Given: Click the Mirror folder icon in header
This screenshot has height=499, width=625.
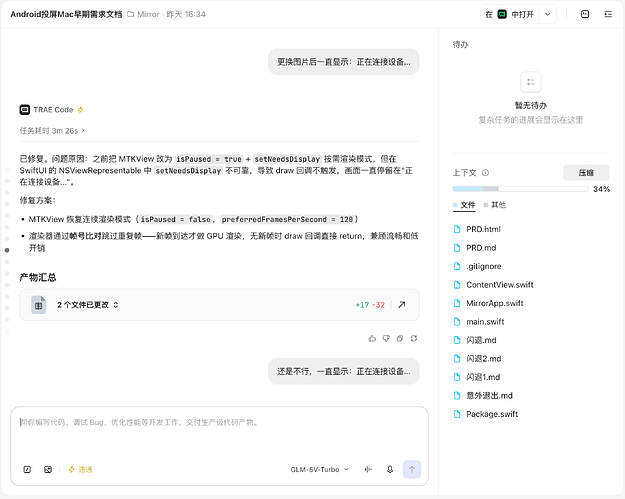Looking at the screenshot, I should [130, 14].
